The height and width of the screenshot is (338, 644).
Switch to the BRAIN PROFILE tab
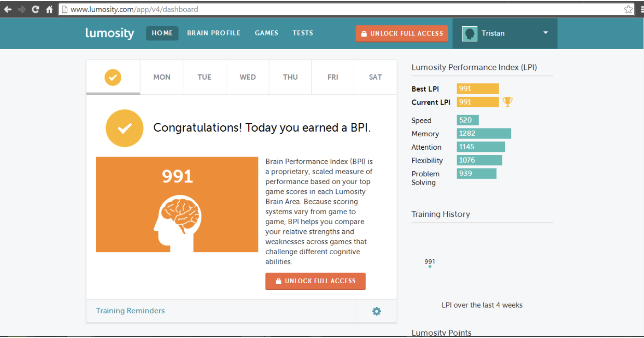(x=214, y=33)
